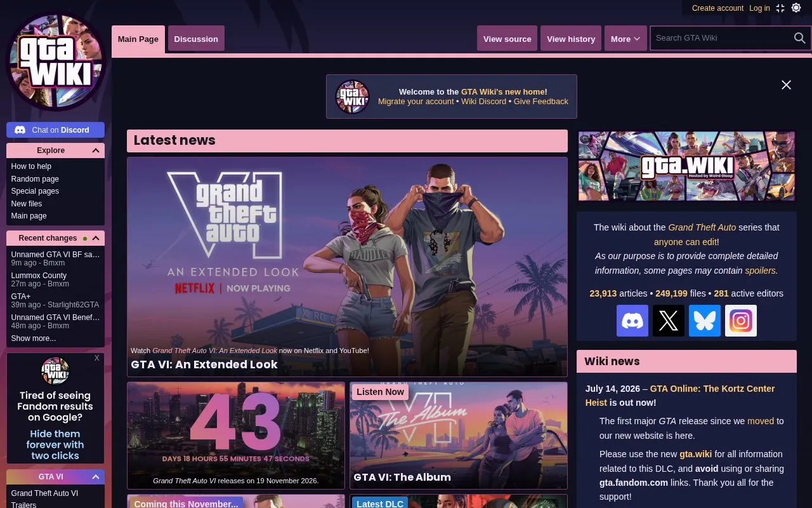Click the Discord logo in Chat on Discord button

20,130
